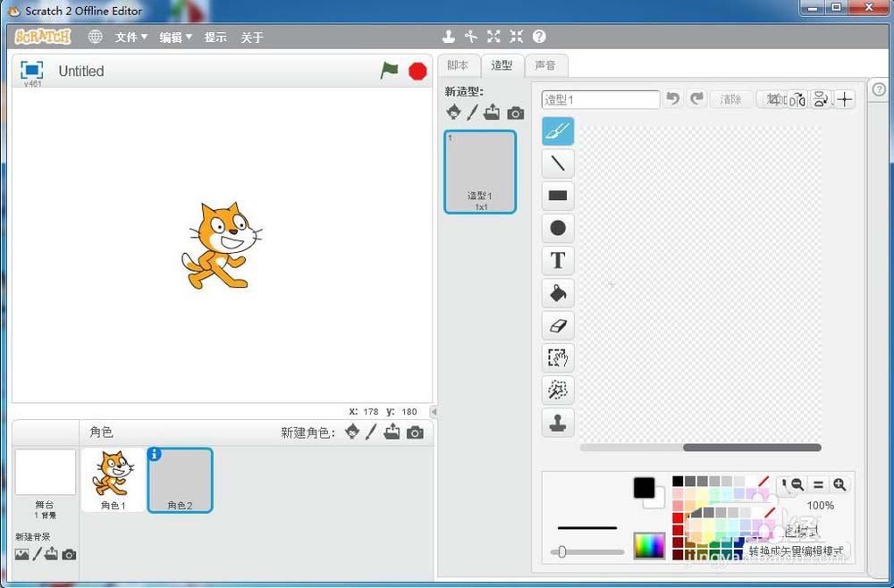Click the 清除 clear button
This screenshot has width=894, height=588.
tap(731, 99)
